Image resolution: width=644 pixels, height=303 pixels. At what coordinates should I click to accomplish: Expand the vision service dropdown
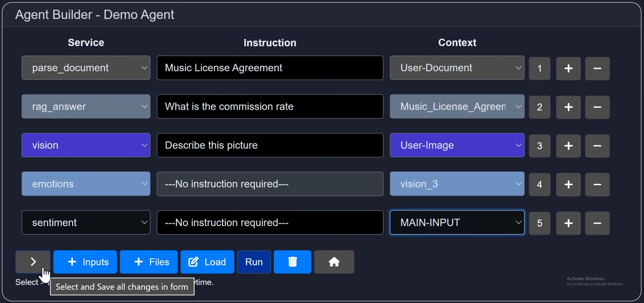[86, 145]
